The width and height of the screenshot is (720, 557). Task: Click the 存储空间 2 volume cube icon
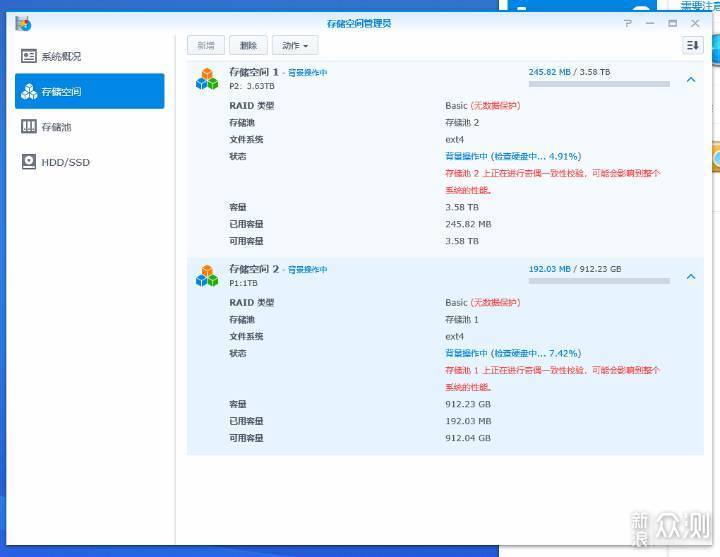coord(207,275)
